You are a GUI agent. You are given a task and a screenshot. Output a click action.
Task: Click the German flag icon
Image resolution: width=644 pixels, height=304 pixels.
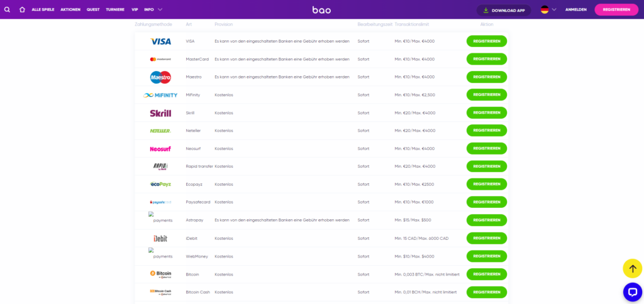(545, 9)
